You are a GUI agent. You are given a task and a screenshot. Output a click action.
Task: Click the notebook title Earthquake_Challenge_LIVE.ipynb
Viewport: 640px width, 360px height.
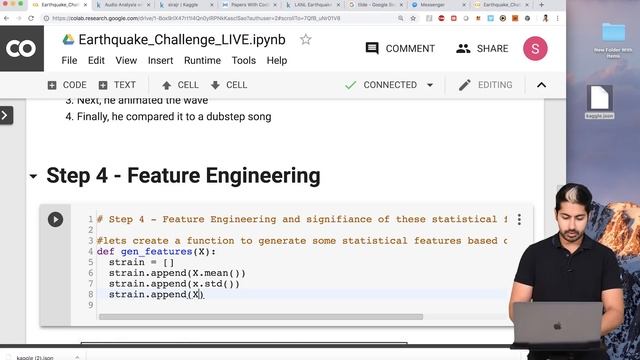pos(182,40)
